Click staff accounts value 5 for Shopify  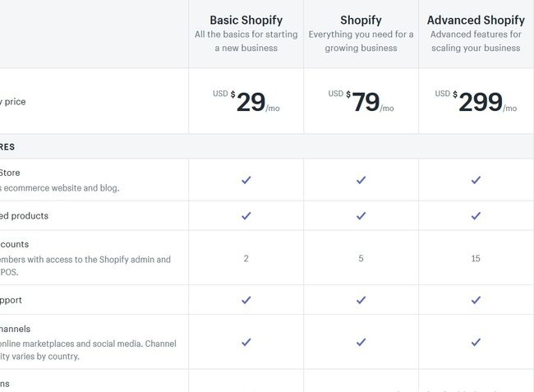[x=361, y=258]
